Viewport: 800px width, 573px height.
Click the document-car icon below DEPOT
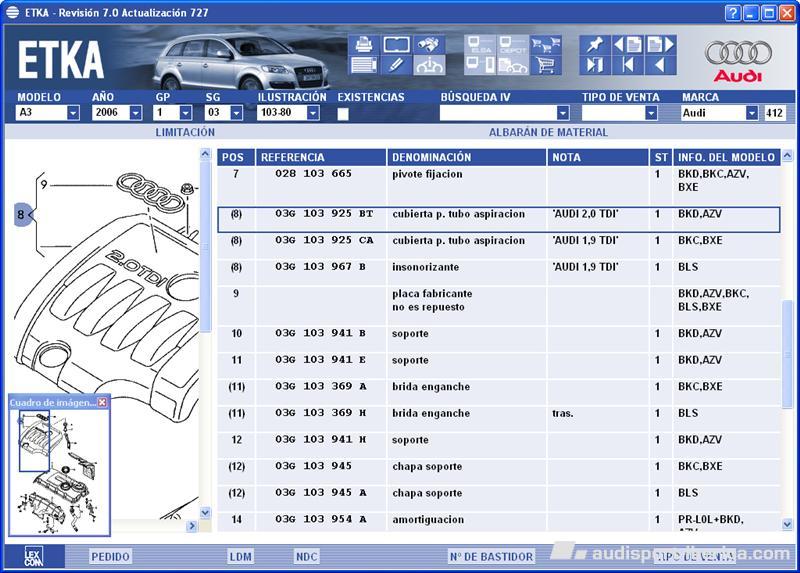[x=513, y=65]
